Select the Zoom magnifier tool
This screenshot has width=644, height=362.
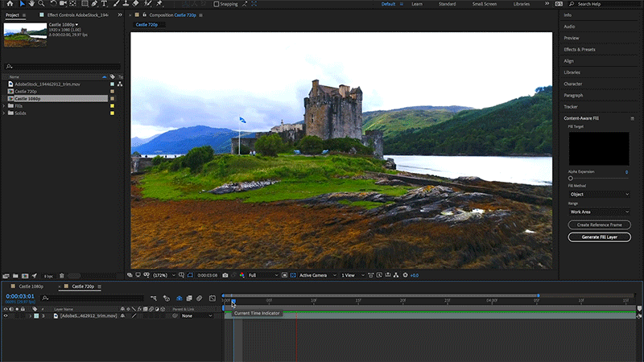[x=43, y=4]
